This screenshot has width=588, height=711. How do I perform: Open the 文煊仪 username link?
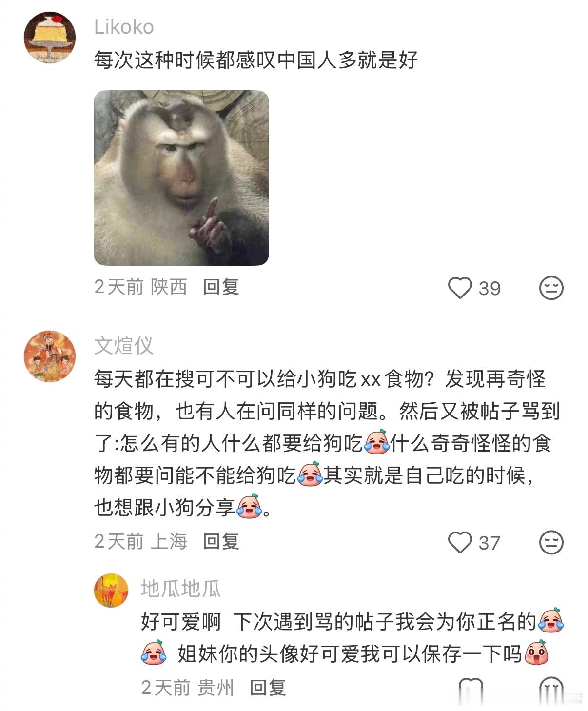tap(124, 346)
